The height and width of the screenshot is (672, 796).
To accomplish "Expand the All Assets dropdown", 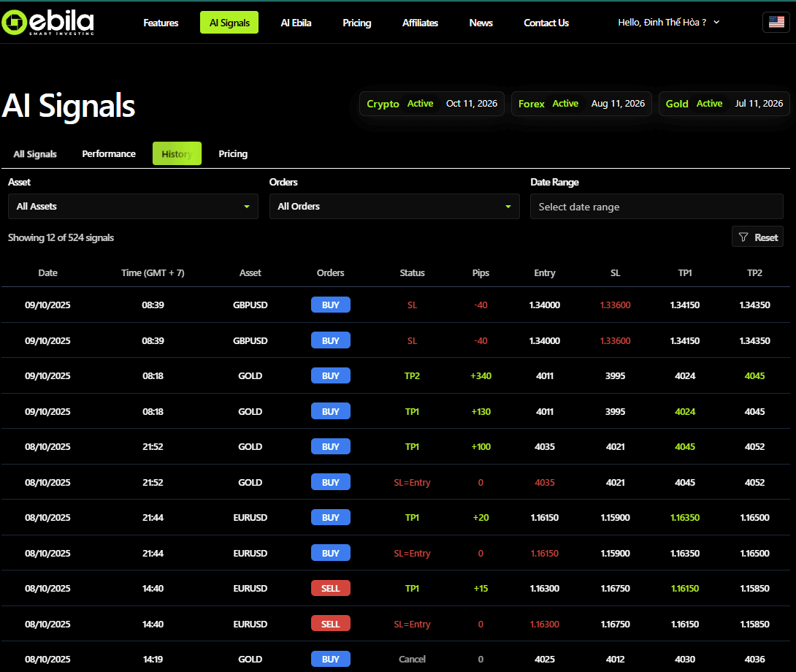I will (x=133, y=207).
